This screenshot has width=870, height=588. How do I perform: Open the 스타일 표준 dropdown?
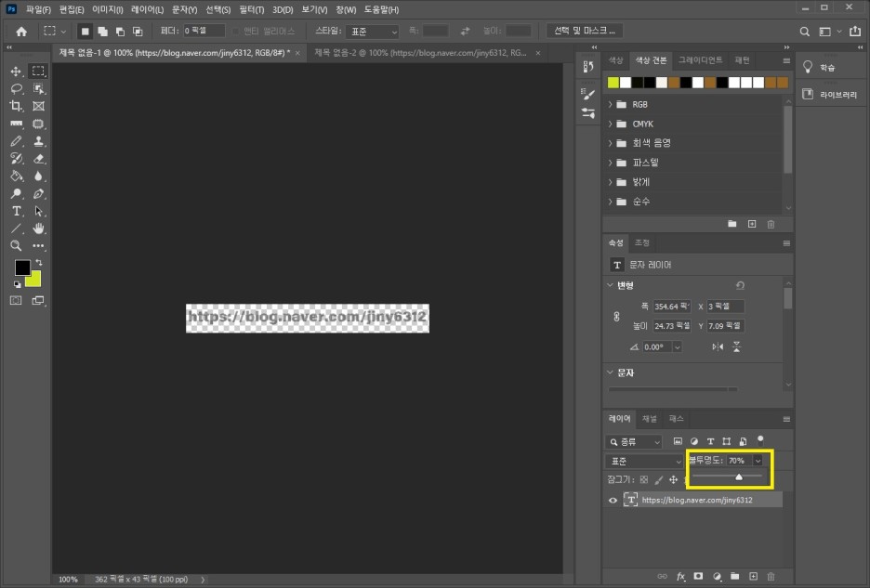373,32
